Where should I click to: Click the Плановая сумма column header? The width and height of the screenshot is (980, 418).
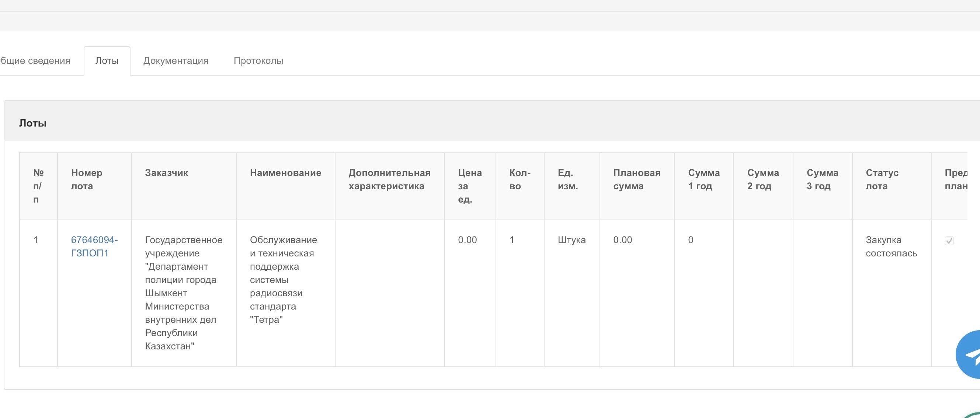point(637,186)
